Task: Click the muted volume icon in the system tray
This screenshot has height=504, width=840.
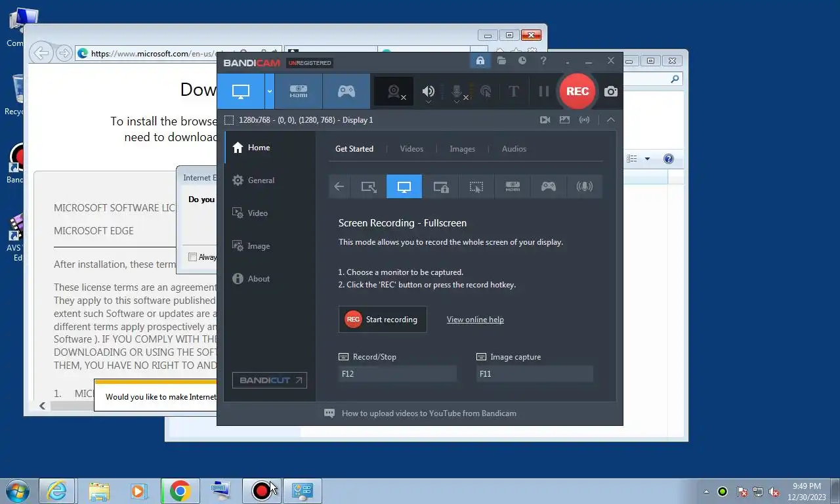Action: pos(774,492)
